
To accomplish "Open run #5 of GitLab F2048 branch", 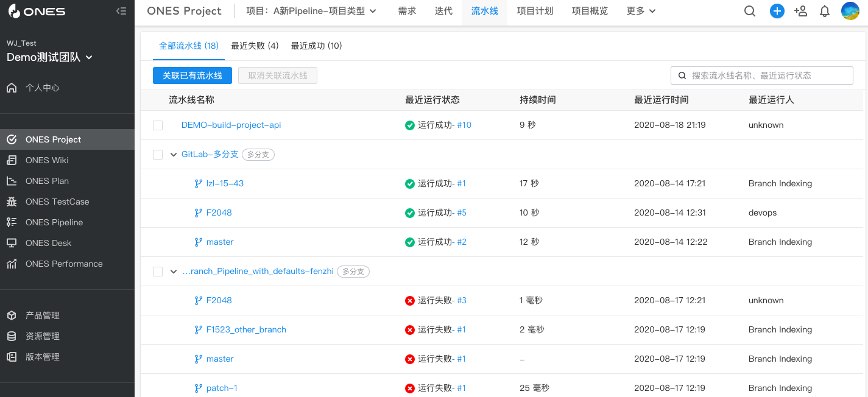I will click(462, 213).
